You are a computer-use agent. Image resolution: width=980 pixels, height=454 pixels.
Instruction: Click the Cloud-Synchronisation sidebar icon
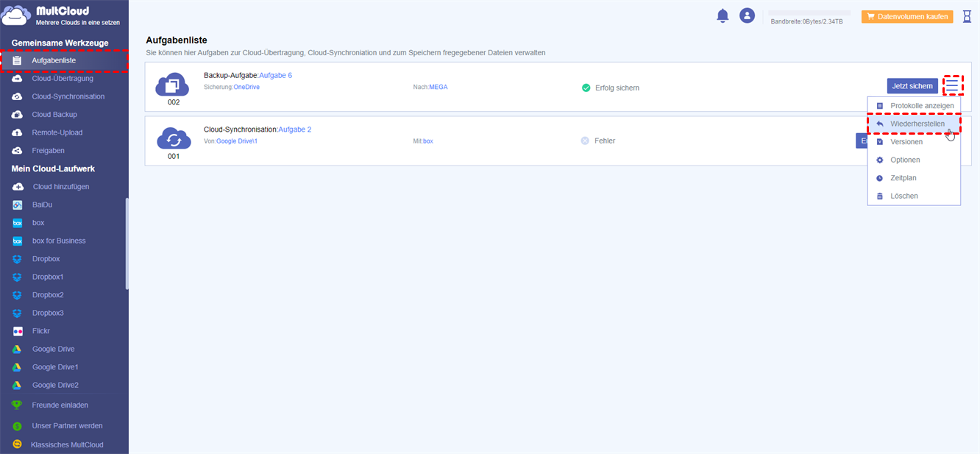click(x=17, y=96)
